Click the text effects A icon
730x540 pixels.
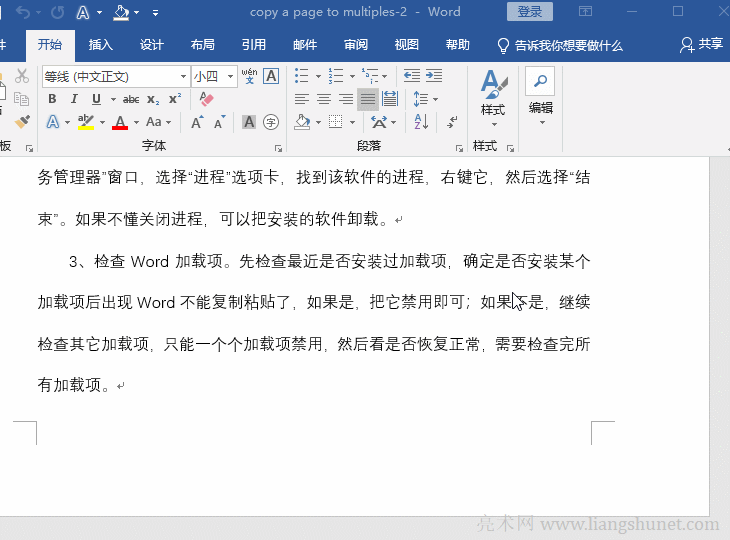pos(53,122)
